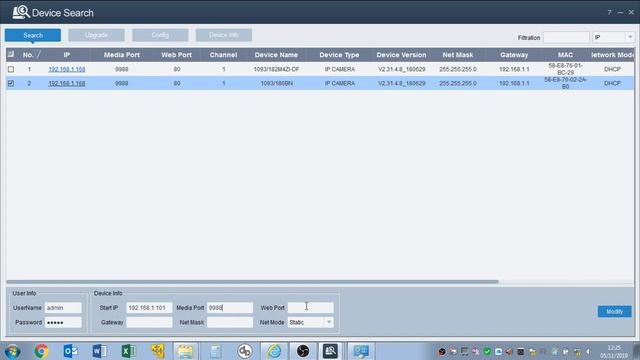Click the IP column header
This screenshot has height=360, width=640.
coord(67,55)
